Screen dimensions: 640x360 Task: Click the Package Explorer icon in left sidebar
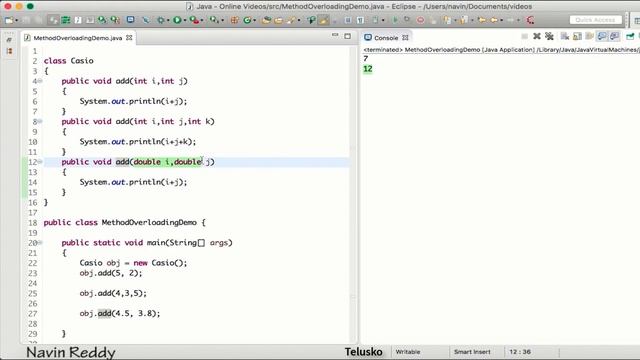[x=9, y=51]
